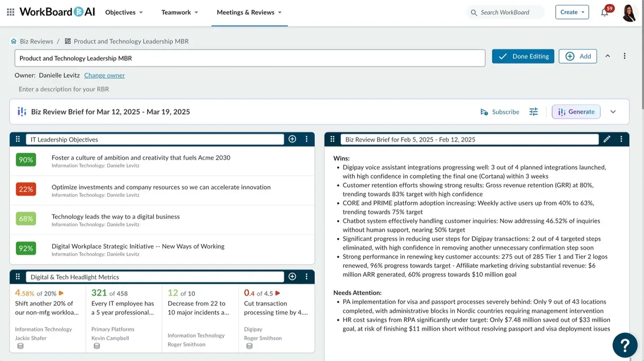Click the 92% green progress badge
The width and height of the screenshot is (644, 361).
pyautogui.click(x=26, y=248)
